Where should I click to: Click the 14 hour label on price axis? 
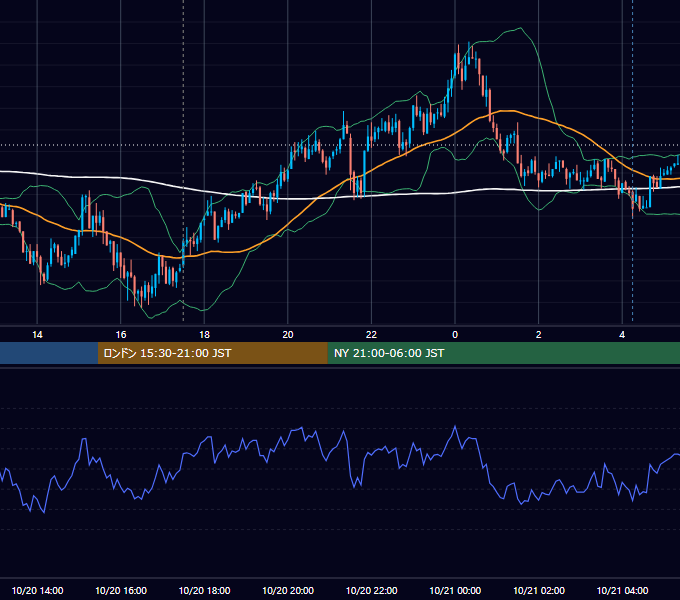[x=37, y=335]
